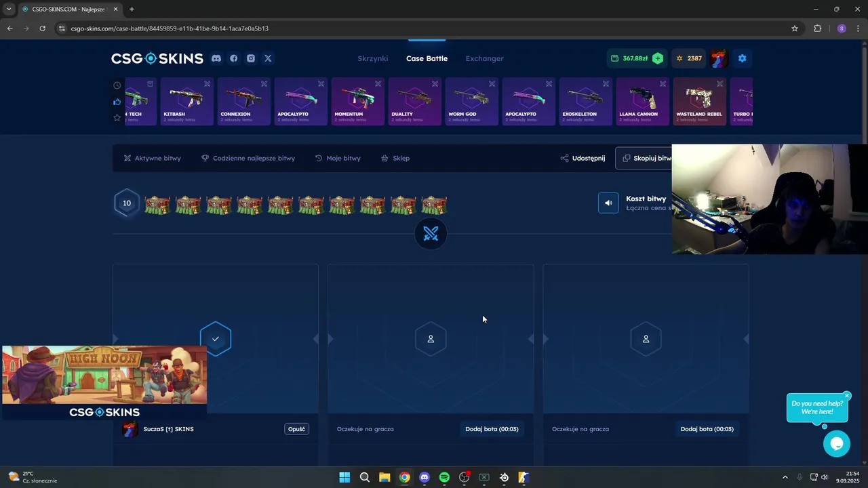
Task: Open the KITBASH drop card
Action: [x=186, y=102]
